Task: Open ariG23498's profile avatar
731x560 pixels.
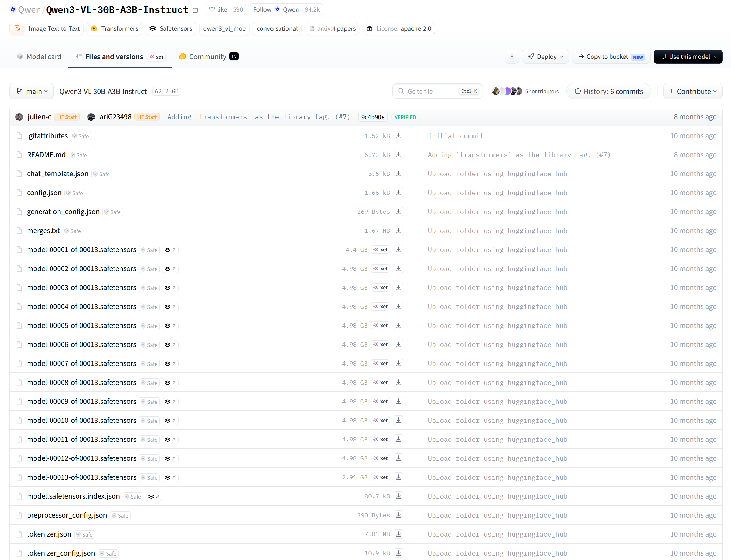Action: pyautogui.click(x=91, y=117)
